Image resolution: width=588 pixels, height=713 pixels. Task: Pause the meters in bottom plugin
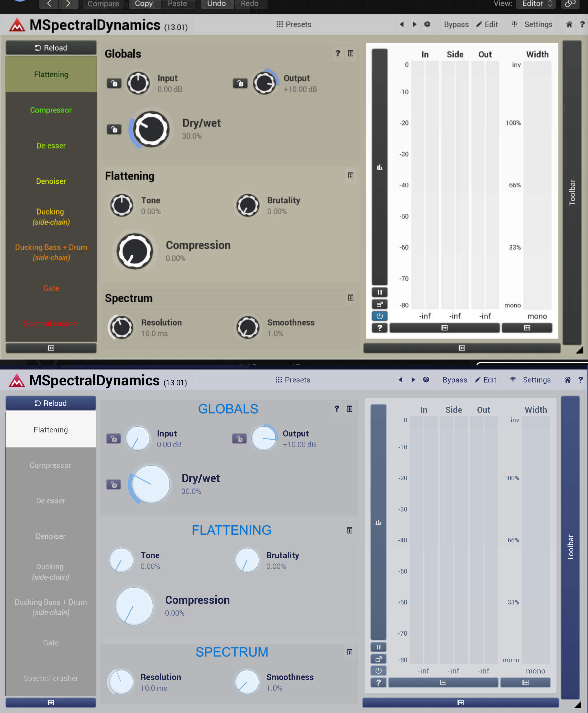coord(378,647)
